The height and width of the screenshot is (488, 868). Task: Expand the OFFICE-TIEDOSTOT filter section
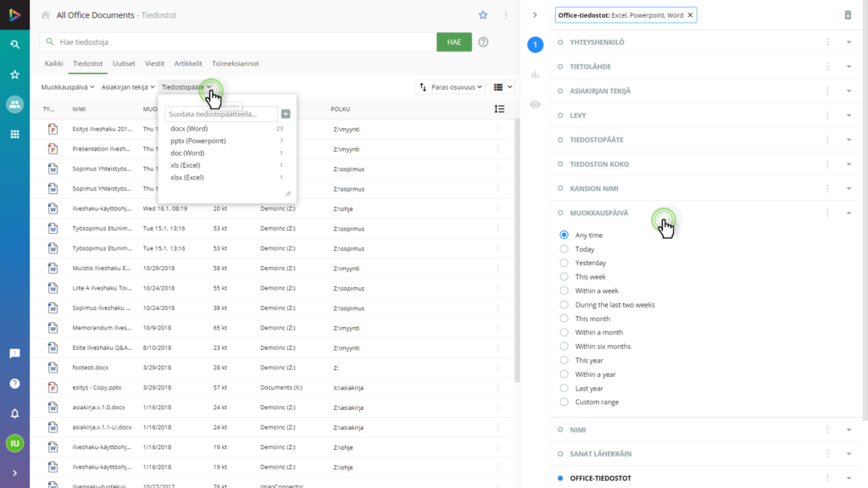click(x=849, y=478)
